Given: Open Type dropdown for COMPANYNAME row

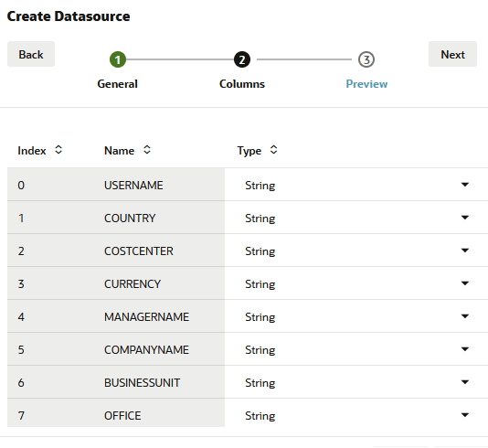Looking at the screenshot, I should tap(465, 349).
